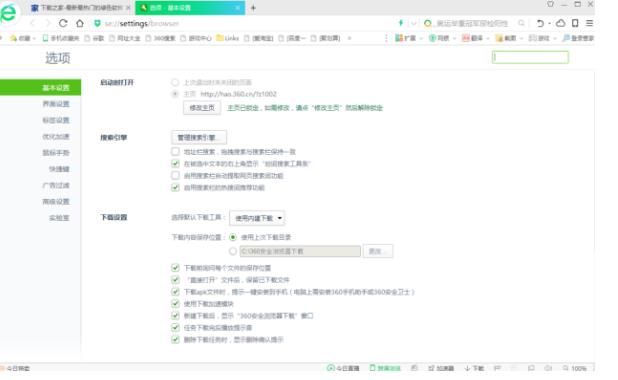Open 优化加速 in settings sidebar
Image resolution: width=618 pixels, height=380 pixels.
click(x=56, y=136)
